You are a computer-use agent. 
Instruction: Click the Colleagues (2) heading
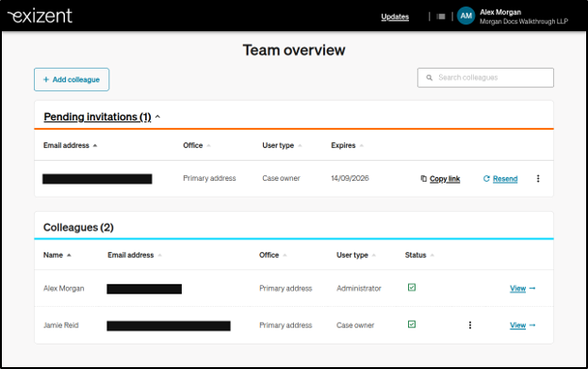(78, 228)
